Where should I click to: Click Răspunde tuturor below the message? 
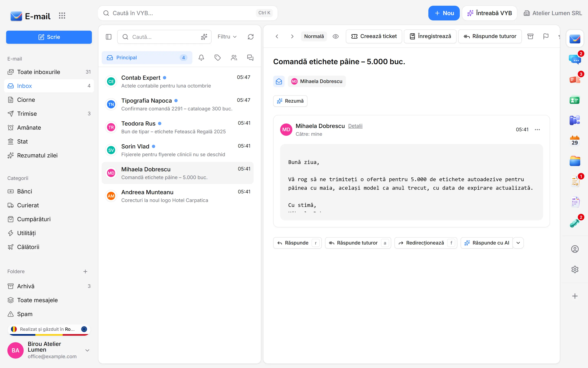[358, 243]
